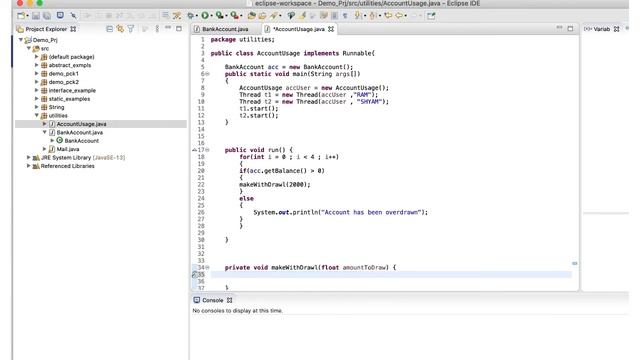Open Project Explorer view menu dots
This screenshot has height=360, width=640.
[157, 29]
